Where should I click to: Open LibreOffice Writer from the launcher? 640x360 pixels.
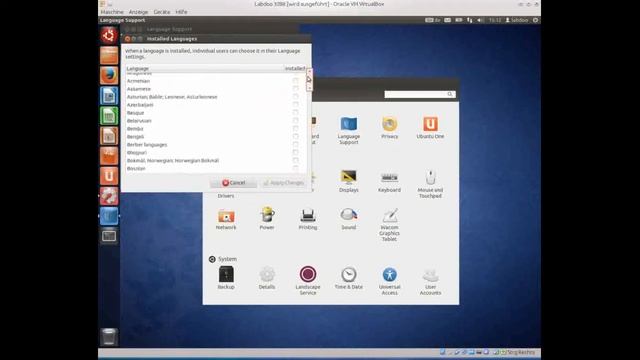(109, 96)
